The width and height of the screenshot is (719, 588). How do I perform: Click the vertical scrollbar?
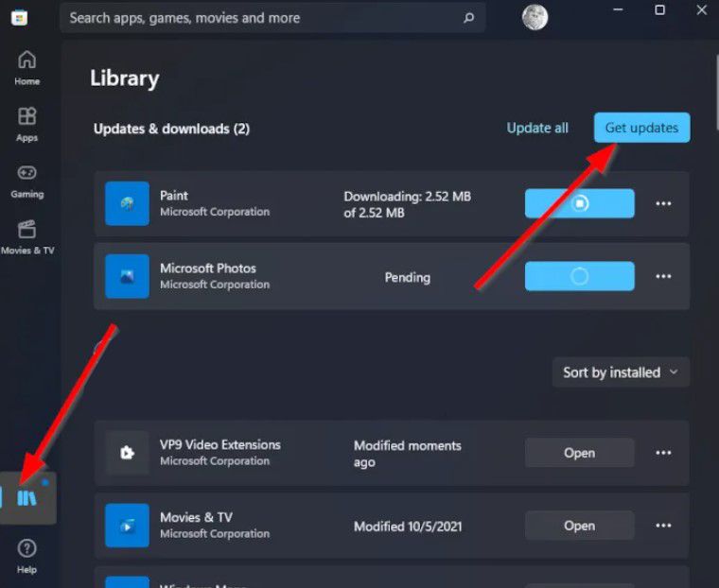pos(716,92)
